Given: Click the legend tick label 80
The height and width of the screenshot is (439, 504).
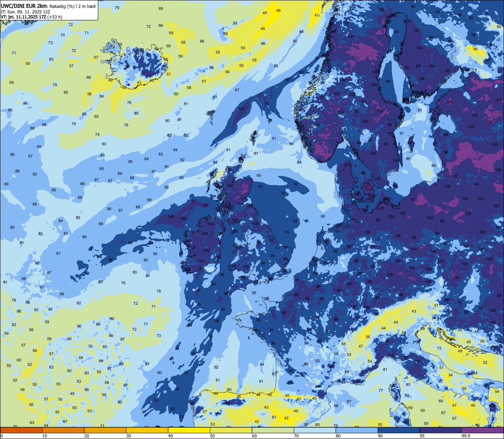Looking at the screenshot, I should [x=338, y=436].
